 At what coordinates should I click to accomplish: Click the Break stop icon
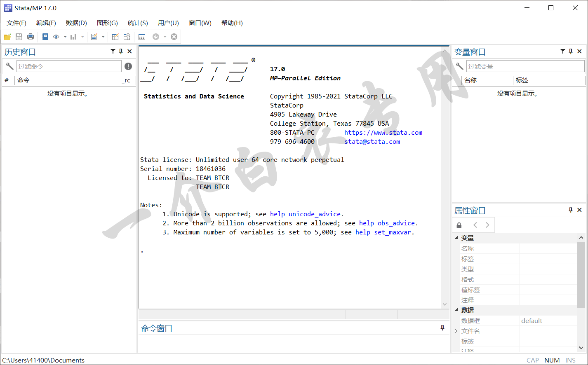click(174, 37)
